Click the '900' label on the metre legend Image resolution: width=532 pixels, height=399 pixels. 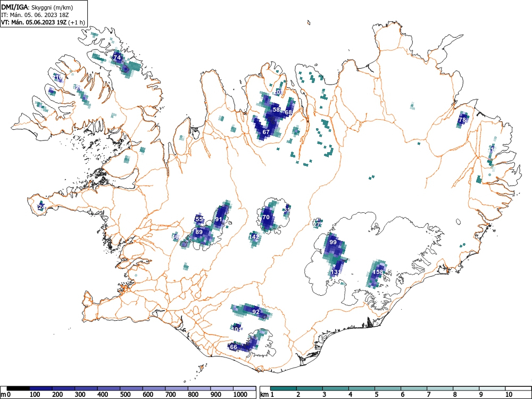coord(216,395)
